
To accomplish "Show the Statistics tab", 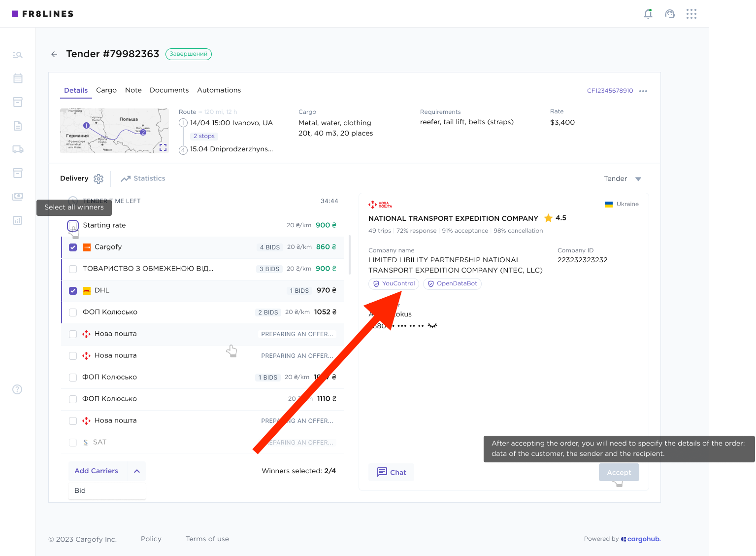I will pyautogui.click(x=143, y=178).
